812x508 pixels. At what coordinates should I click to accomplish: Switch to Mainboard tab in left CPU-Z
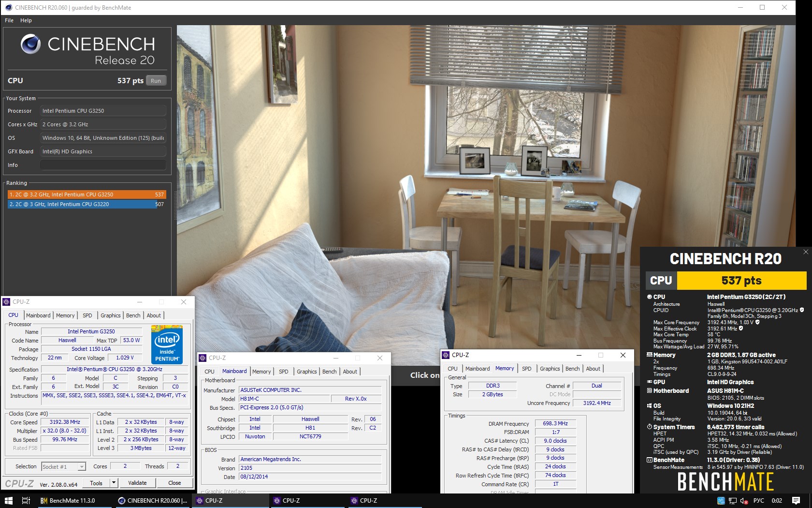tap(38, 315)
